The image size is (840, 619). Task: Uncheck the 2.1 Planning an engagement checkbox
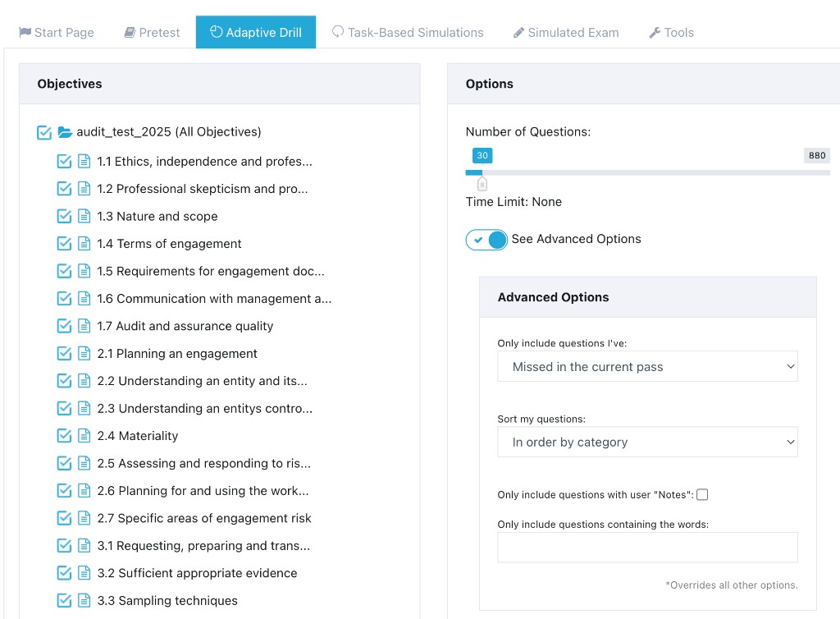(64, 354)
